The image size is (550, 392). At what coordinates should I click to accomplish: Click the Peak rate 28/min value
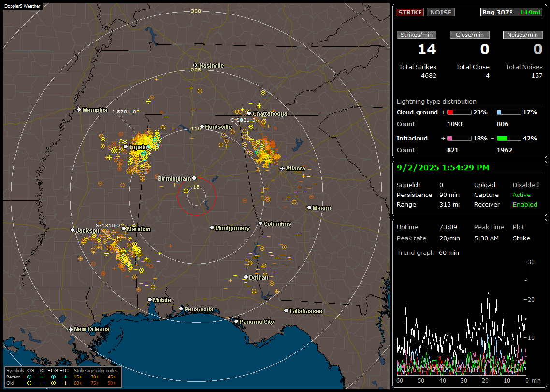(450, 238)
